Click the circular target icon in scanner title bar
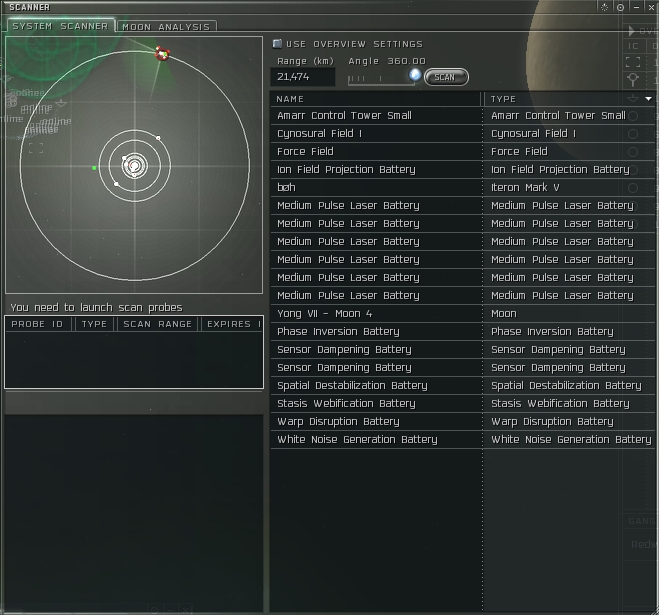This screenshot has width=659, height=615. pyautogui.click(x=620, y=7)
